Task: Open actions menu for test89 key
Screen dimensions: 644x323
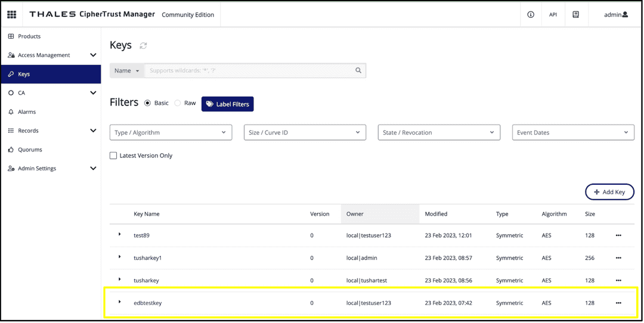Action: click(618, 235)
